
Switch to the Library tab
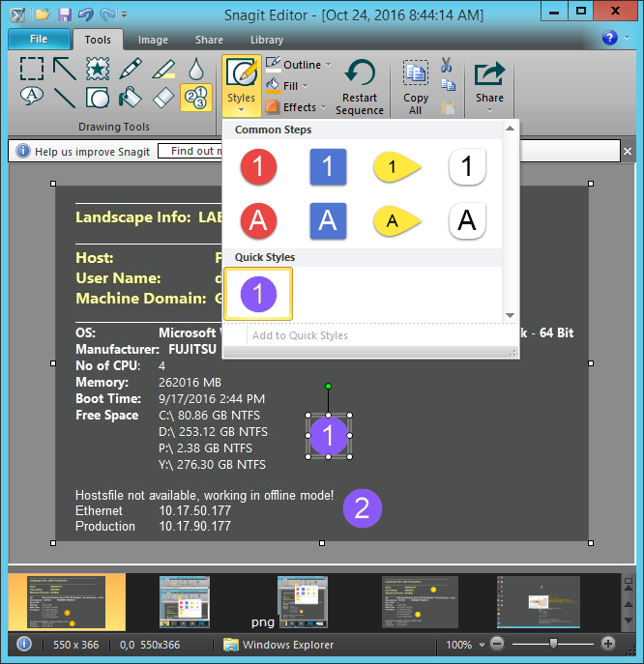point(267,40)
